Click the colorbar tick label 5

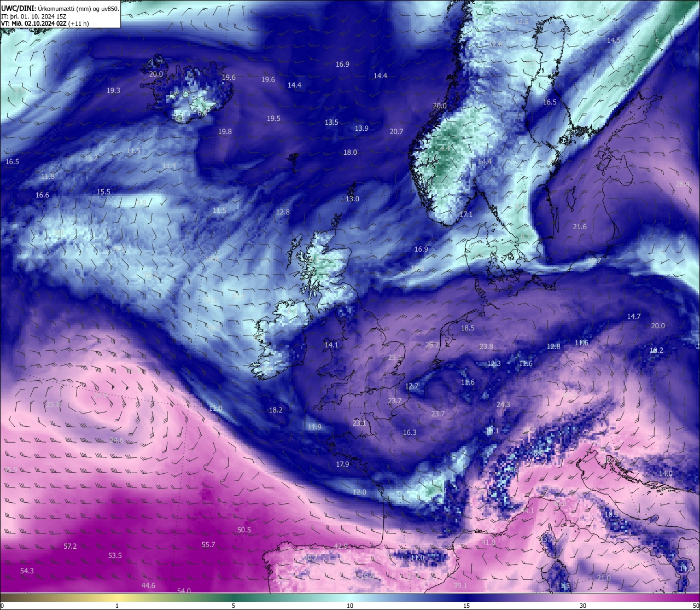(234, 606)
